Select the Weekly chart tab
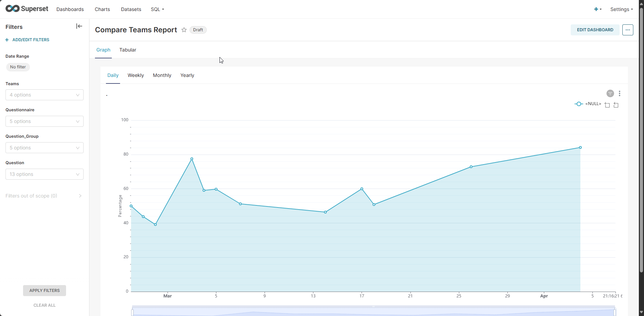 (x=136, y=75)
